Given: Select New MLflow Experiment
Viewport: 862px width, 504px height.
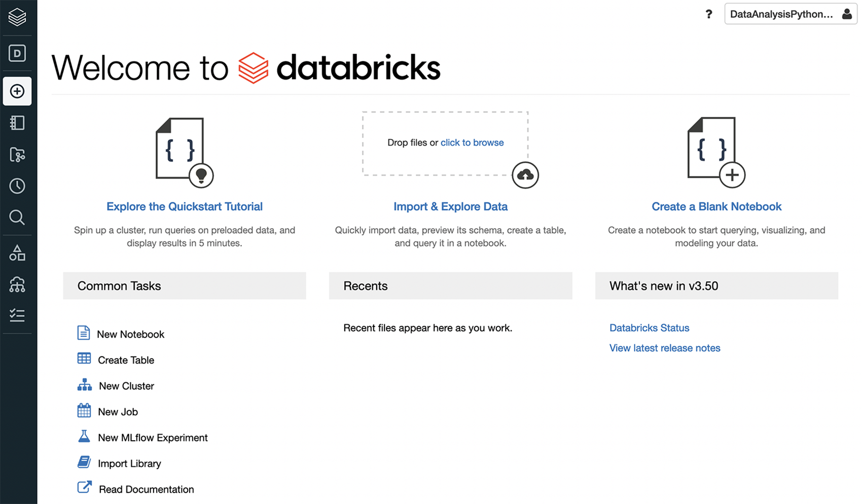Looking at the screenshot, I should tap(153, 437).
